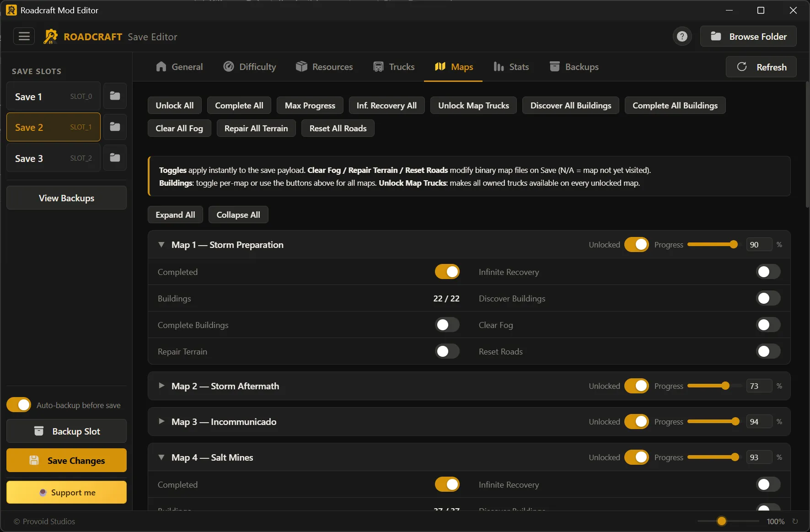
Task: Click Clear All Fog button
Action: coord(179,128)
